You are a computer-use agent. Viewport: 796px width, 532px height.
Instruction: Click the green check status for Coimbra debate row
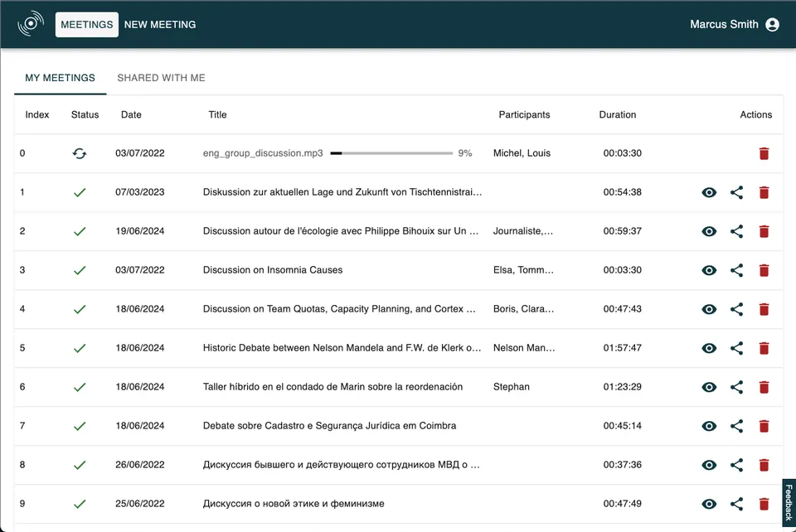(x=80, y=426)
